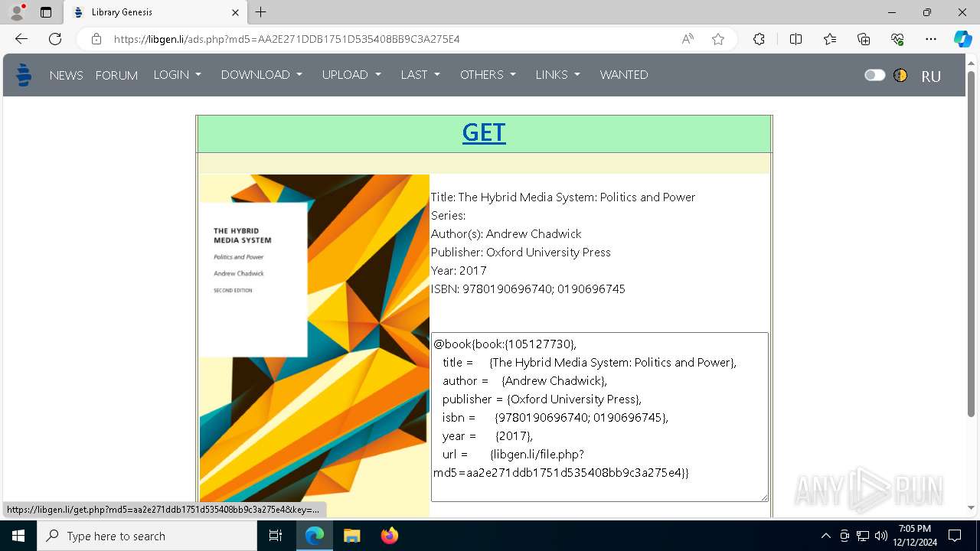Click the address bar URL

pos(287,39)
